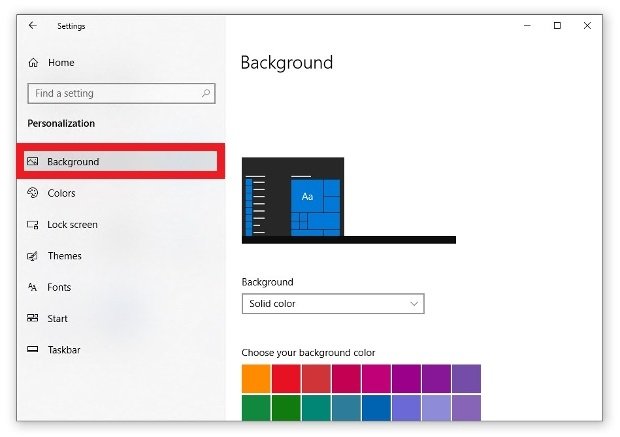Viewport: 620px width, 437px height.
Task: Click the Home house icon
Action: coord(33,62)
